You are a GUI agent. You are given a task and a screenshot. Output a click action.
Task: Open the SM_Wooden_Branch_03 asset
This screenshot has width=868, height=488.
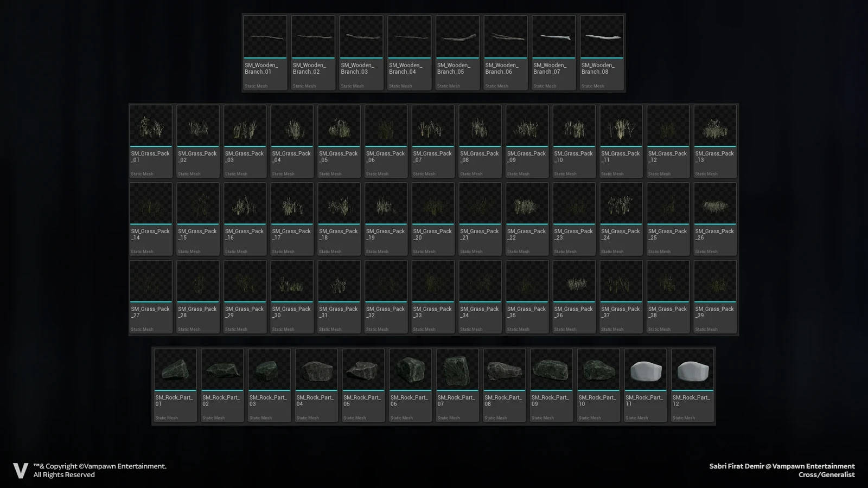[x=361, y=53]
